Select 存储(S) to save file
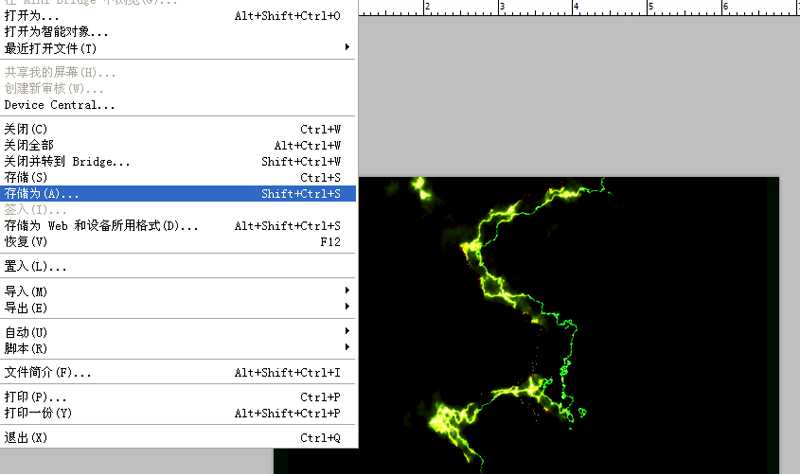Viewport: 800px width, 474px height. (x=26, y=177)
